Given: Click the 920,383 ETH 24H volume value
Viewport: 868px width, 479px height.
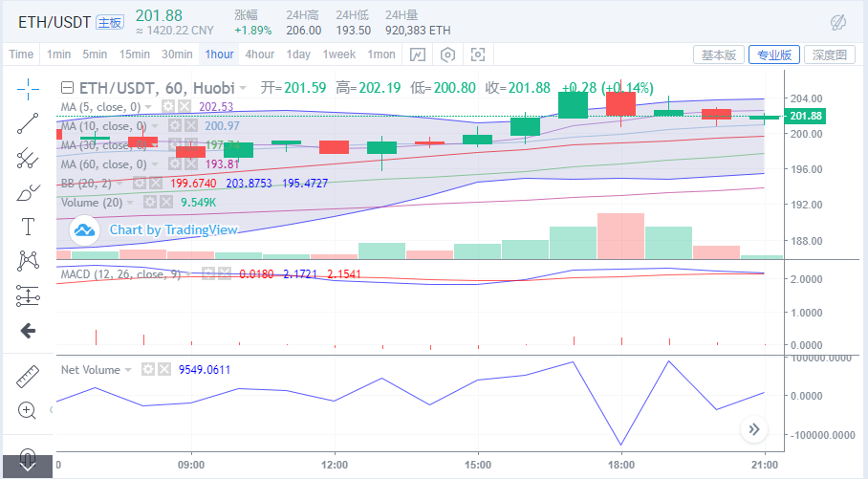Looking at the screenshot, I should pos(418,31).
